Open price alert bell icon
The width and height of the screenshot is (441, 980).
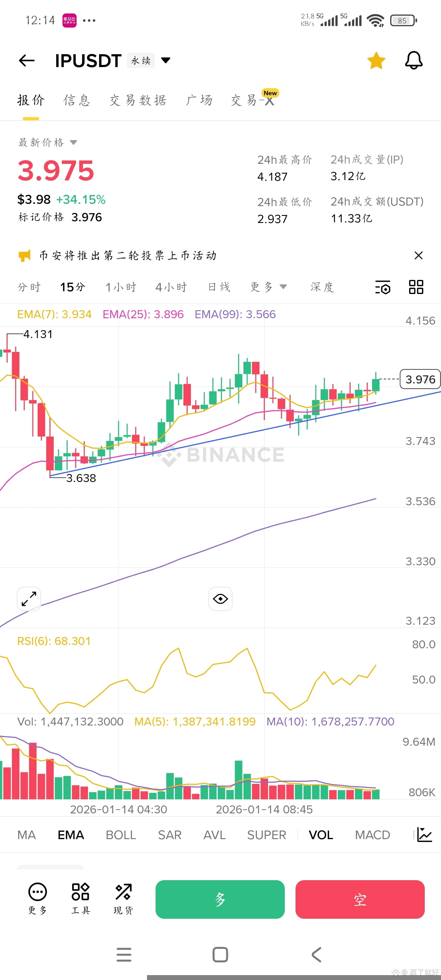[x=414, y=61]
